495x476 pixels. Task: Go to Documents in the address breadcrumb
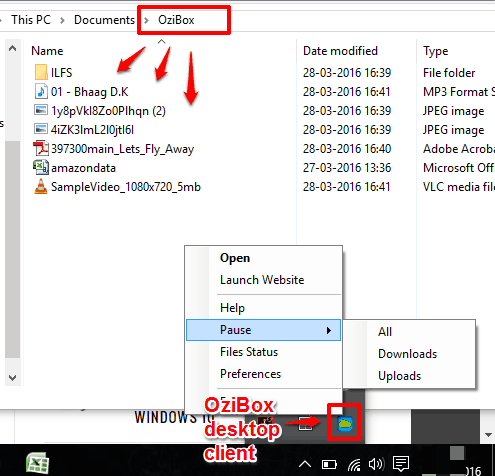pos(104,20)
